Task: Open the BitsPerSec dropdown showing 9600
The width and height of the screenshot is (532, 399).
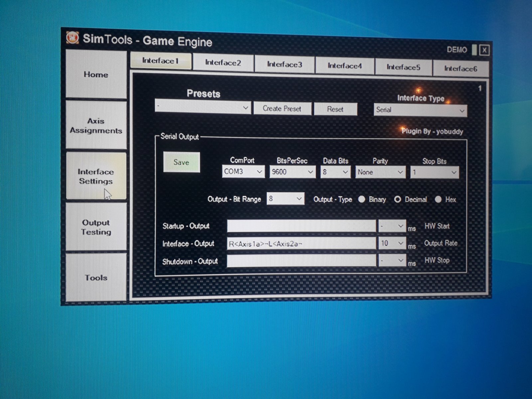Action: [292, 172]
